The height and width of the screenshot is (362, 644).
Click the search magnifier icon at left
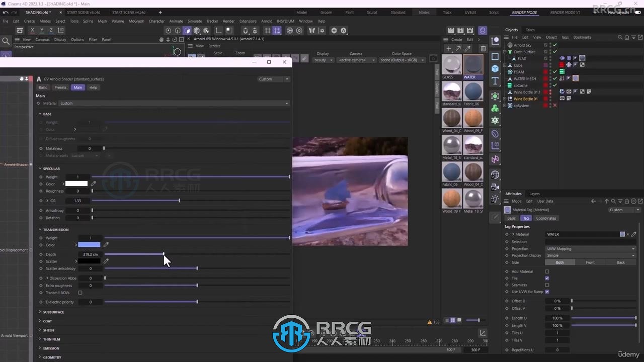(6, 41)
